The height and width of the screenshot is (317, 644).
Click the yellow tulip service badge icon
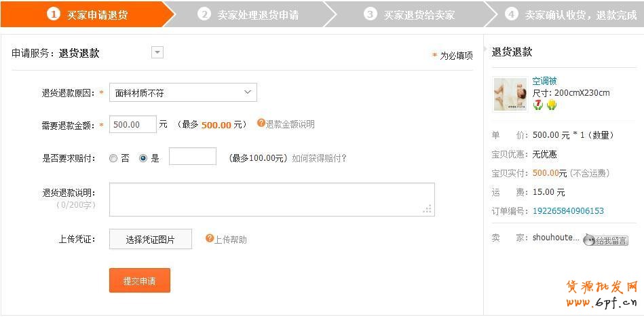(x=552, y=105)
